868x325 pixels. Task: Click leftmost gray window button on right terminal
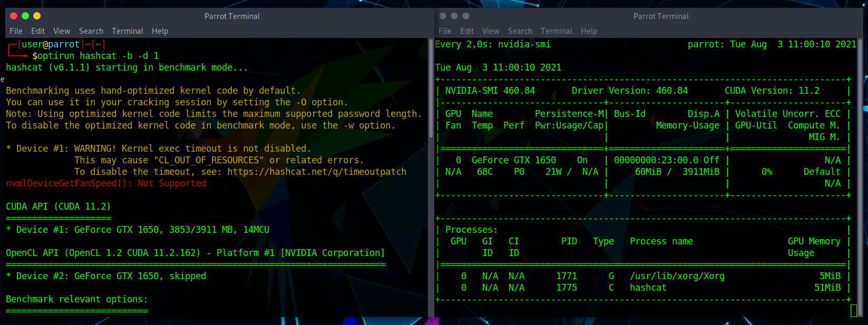443,16
